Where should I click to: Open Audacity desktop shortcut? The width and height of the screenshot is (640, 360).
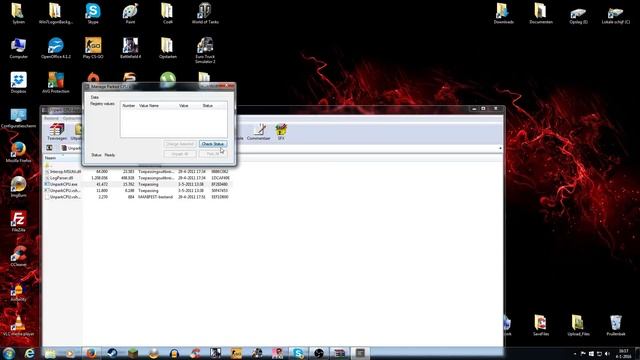[x=18, y=291]
